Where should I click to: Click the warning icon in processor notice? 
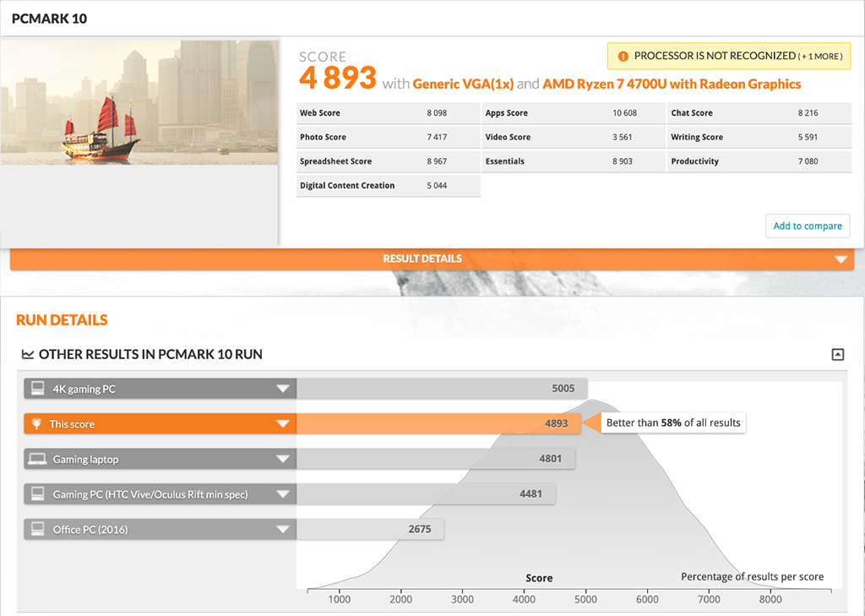623,56
